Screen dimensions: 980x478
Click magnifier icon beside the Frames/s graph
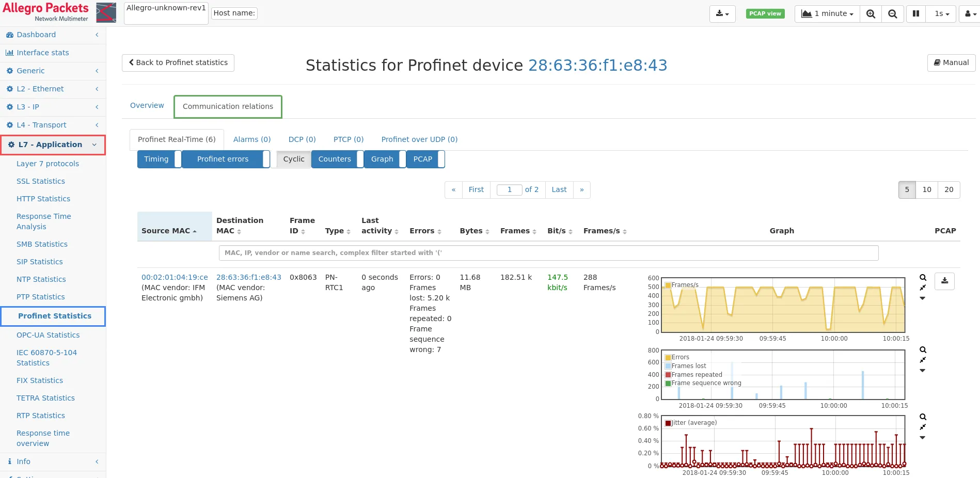coord(923,278)
